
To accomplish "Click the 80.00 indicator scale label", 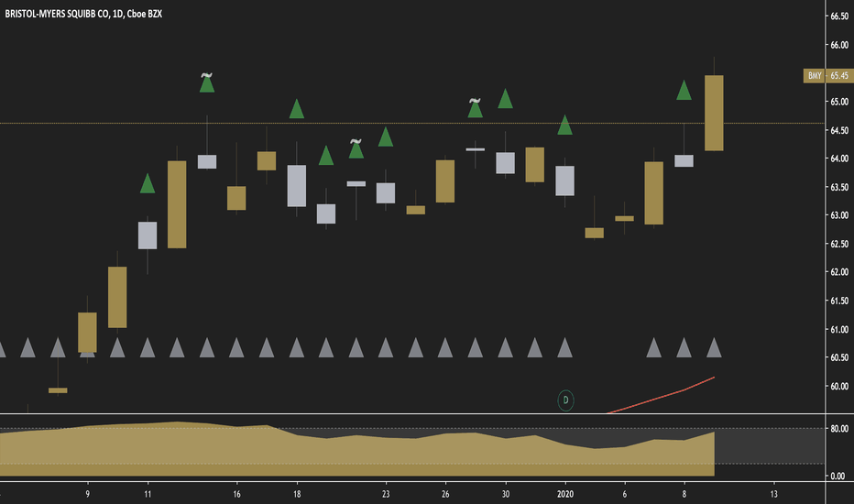I will tap(839, 429).
